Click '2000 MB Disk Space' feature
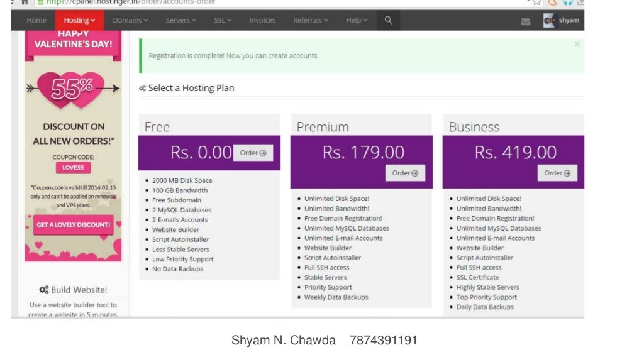The width and height of the screenshot is (644, 362). [182, 180]
